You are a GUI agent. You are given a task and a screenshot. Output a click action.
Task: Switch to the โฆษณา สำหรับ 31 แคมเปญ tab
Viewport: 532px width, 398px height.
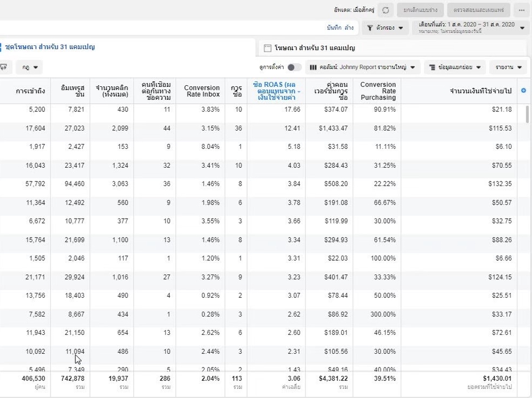tap(314, 48)
